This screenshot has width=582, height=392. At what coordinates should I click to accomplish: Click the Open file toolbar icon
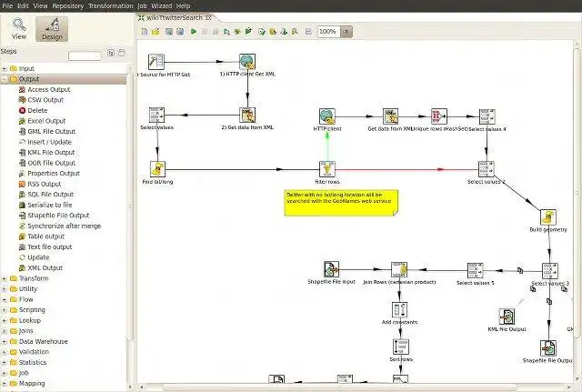point(156,32)
